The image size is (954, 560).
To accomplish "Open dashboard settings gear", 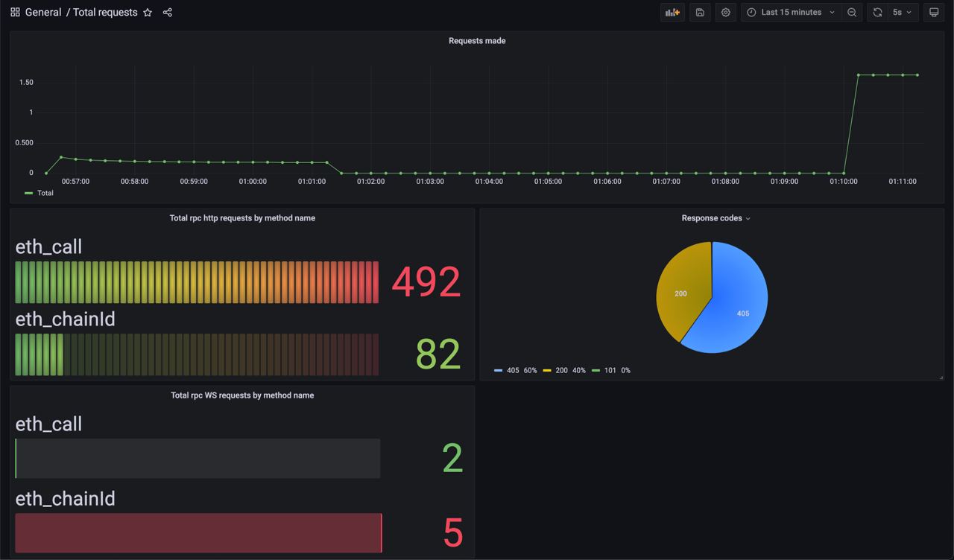I will (725, 13).
